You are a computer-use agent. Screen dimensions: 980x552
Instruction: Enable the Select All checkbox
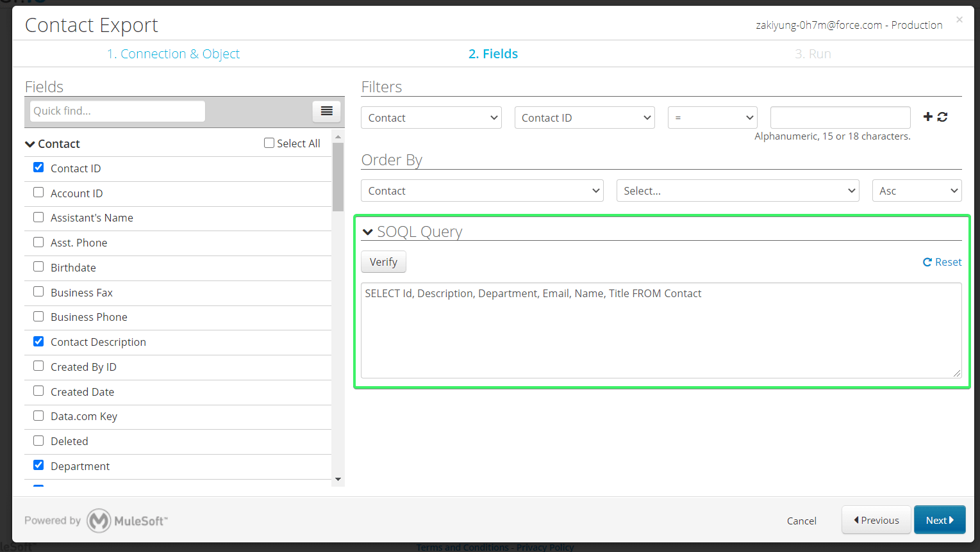click(269, 142)
